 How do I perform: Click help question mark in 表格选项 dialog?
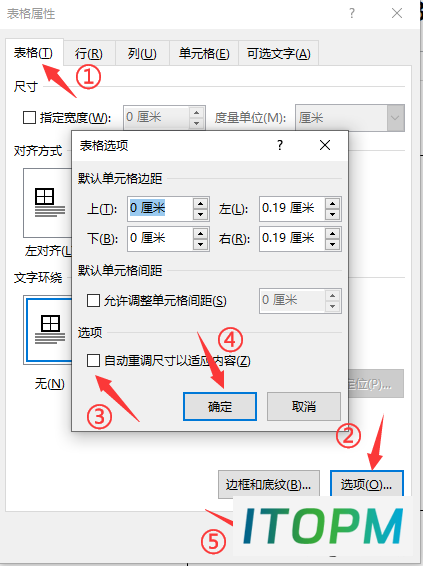(280, 145)
